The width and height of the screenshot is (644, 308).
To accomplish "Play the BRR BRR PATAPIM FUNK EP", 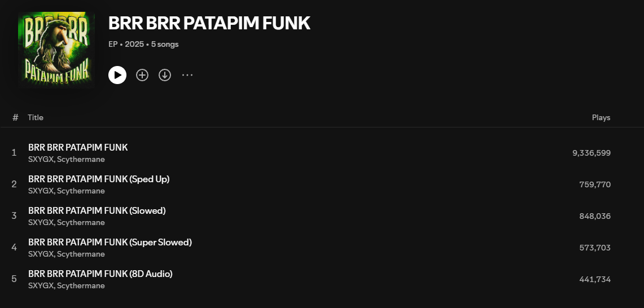I will point(117,75).
